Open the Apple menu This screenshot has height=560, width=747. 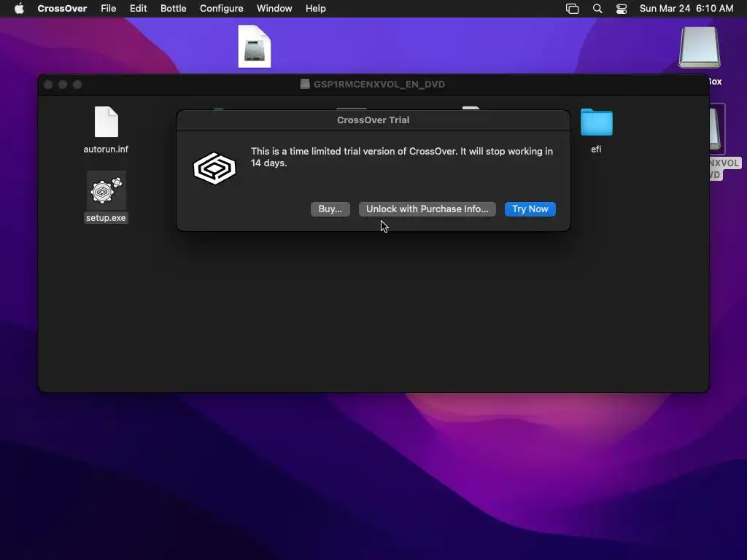click(19, 9)
